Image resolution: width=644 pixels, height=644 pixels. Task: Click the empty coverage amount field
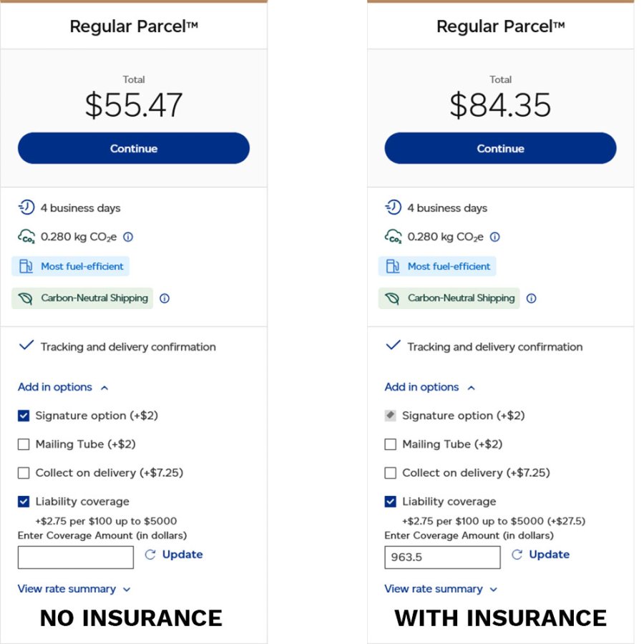coord(76,557)
